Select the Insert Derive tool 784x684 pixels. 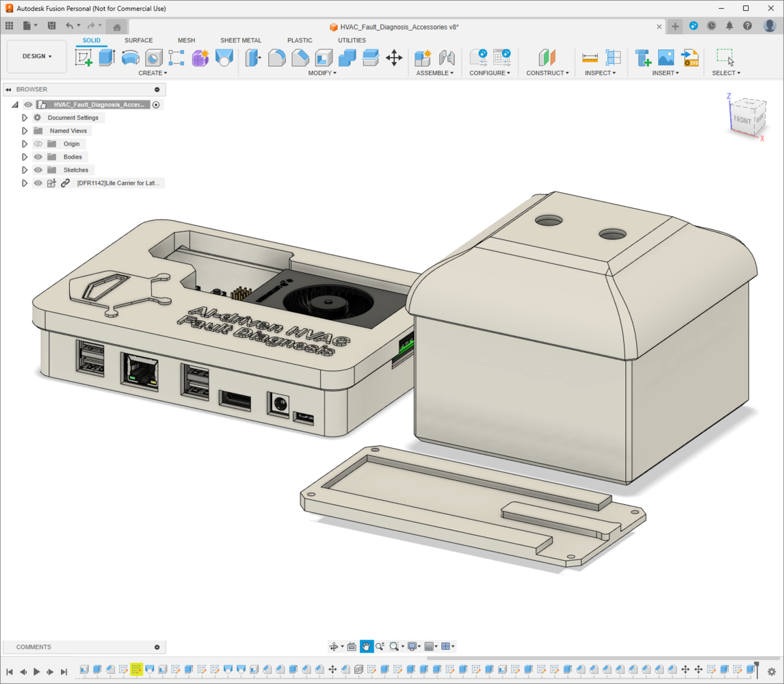pyautogui.click(x=642, y=57)
